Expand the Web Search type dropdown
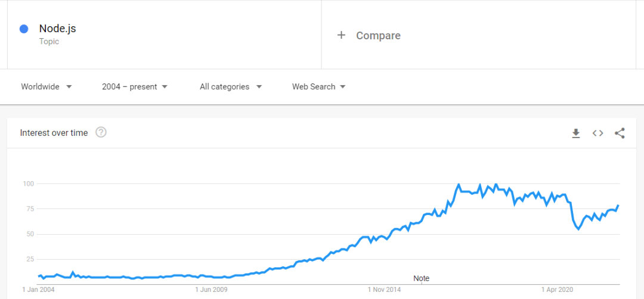Viewport: 644px width, 299px height. tap(318, 87)
